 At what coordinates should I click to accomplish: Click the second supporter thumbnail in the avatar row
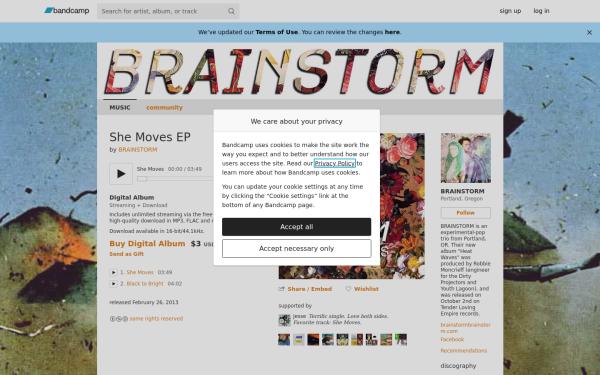pyautogui.click(x=298, y=339)
